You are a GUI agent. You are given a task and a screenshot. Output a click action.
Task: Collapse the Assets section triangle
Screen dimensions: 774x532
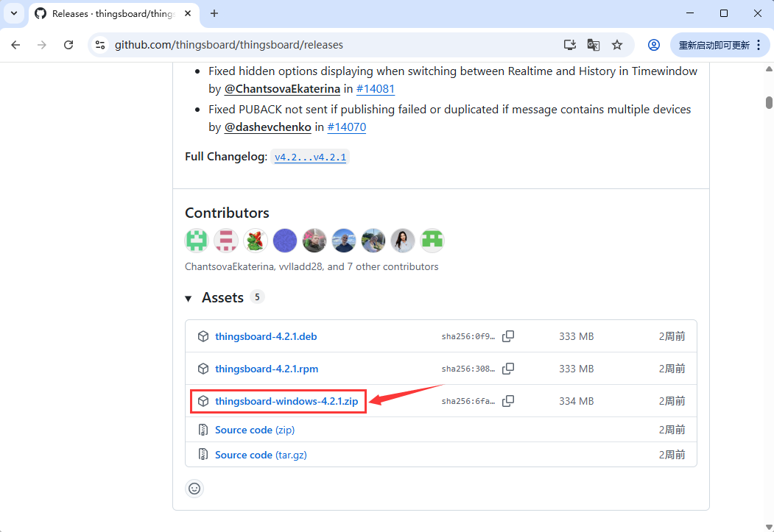188,298
